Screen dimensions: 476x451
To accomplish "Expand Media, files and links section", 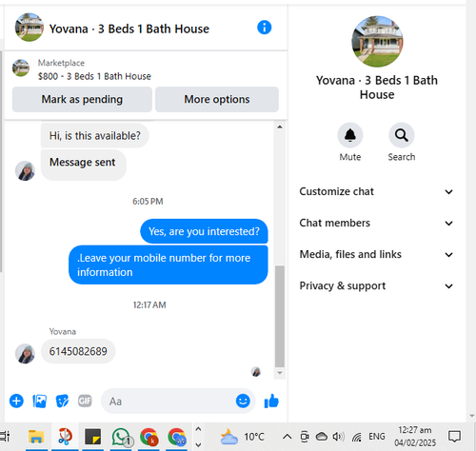I will [x=376, y=254].
